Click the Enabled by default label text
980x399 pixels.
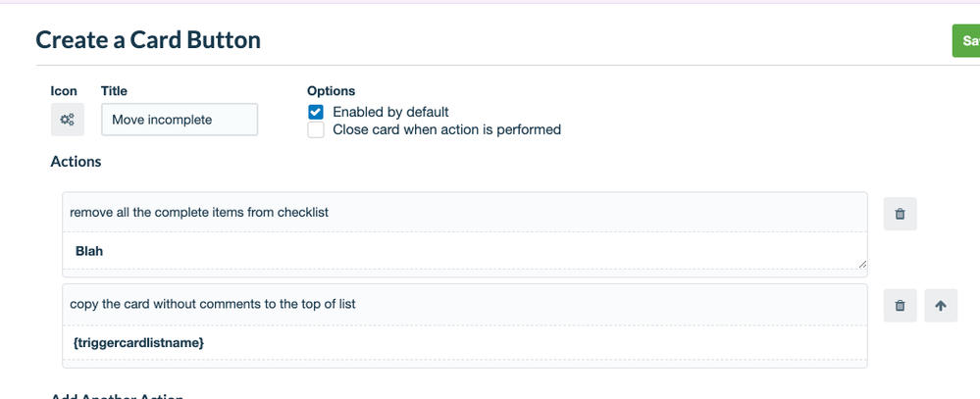tap(390, 113)
